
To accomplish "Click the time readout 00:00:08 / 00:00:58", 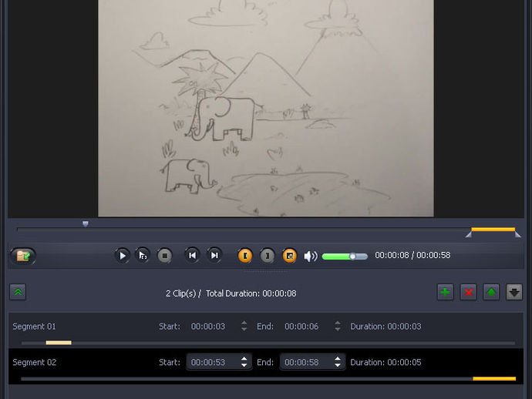I will [412, 255].
